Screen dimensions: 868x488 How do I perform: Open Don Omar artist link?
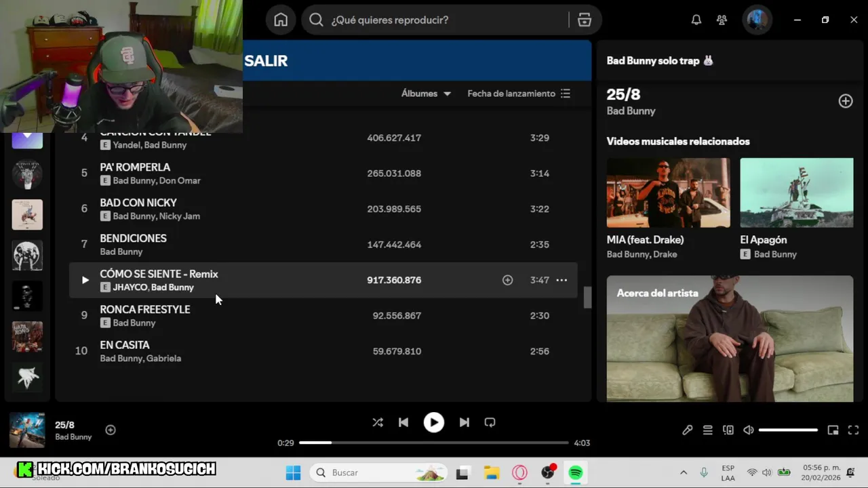pos(180,180)
